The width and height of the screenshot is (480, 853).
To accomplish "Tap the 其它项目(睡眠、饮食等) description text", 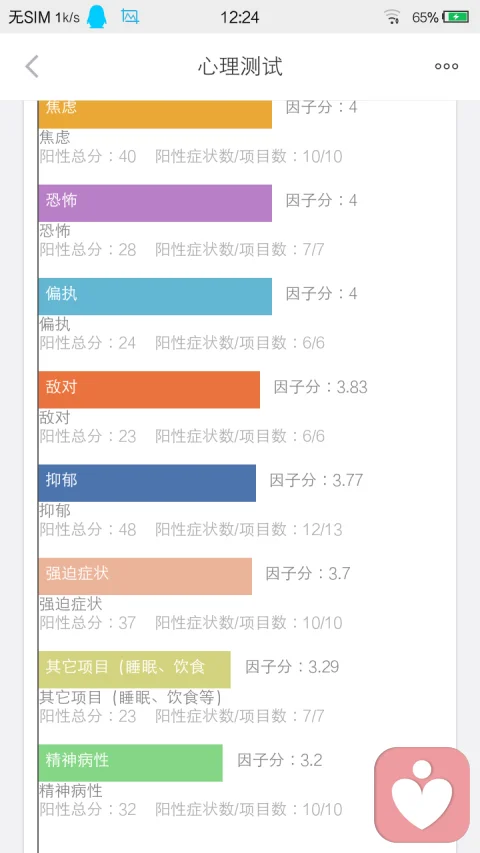I will [x=131, y=697].
